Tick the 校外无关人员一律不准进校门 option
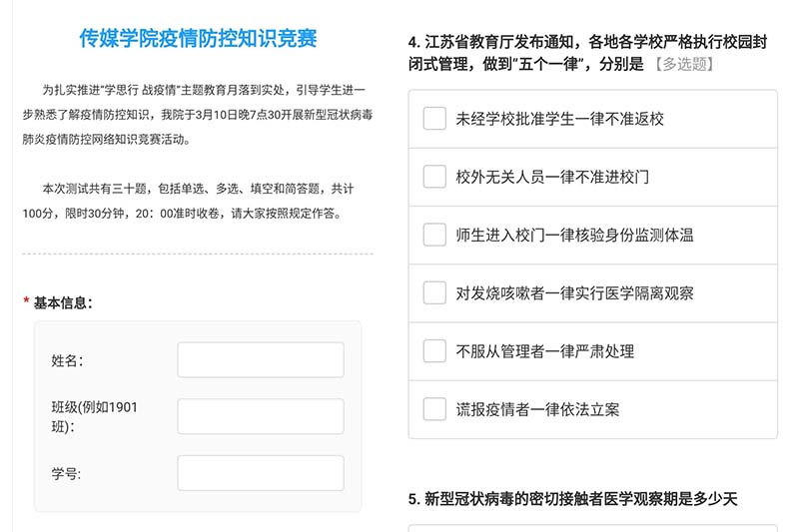Screen dimensions: 799x532 [434, 177]
